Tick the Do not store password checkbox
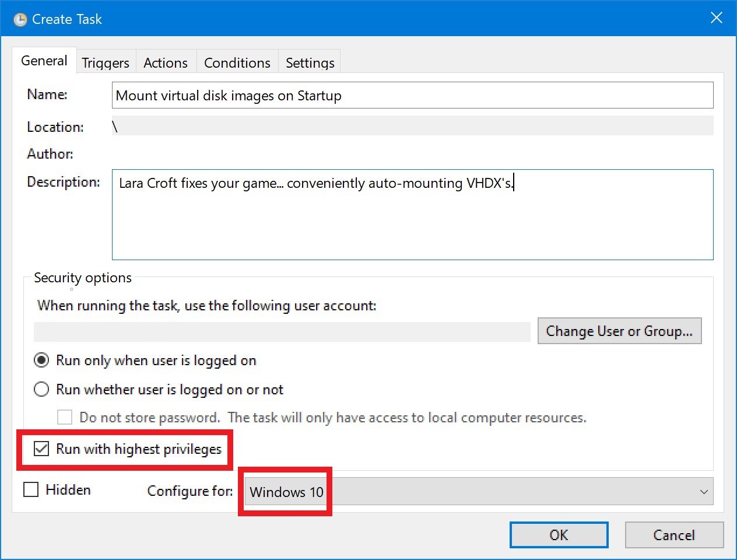 click(65, 418)
